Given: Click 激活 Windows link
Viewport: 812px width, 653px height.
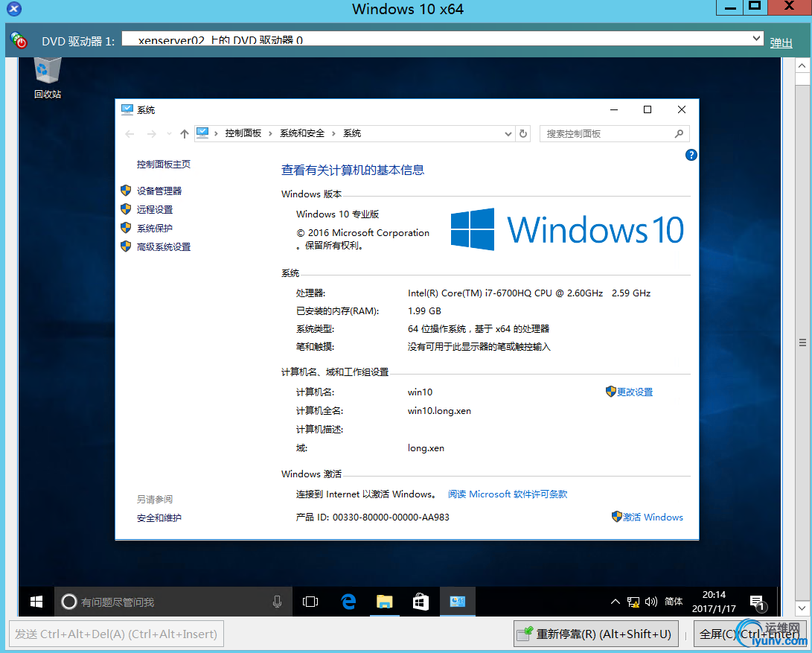Looking at the screenshot, I should (653, 517).
